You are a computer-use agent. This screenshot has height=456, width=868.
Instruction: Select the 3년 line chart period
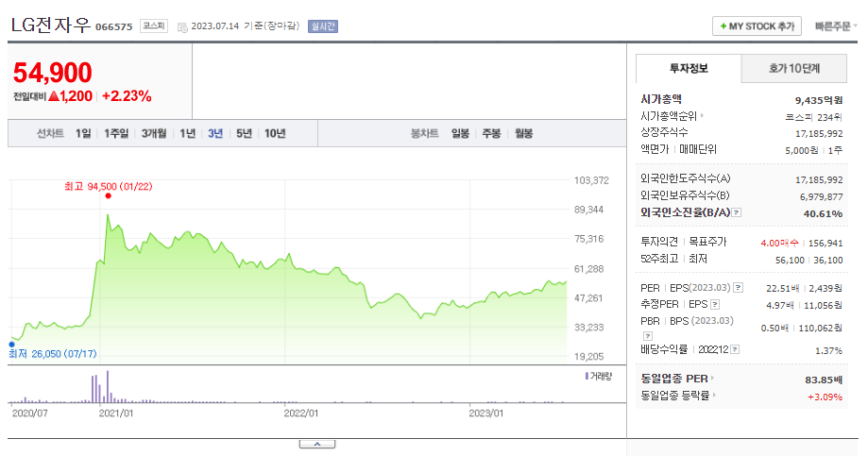(x=215, y=133)
